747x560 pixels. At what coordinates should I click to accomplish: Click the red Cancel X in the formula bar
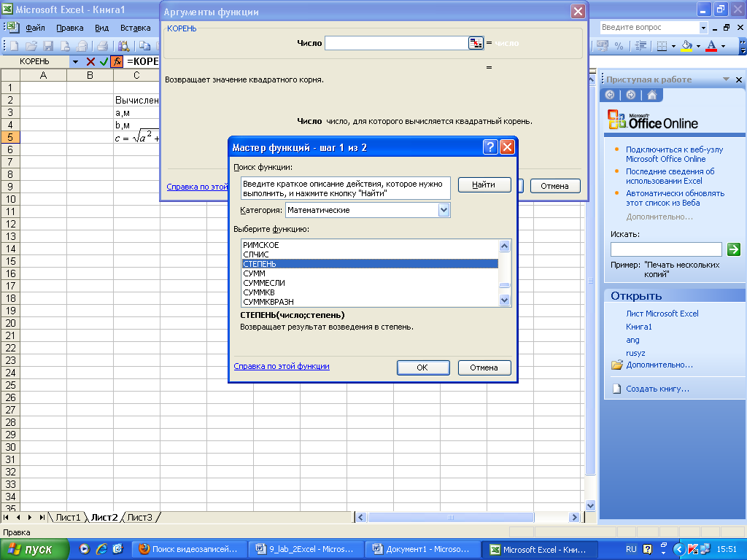(x=90, y=61)
